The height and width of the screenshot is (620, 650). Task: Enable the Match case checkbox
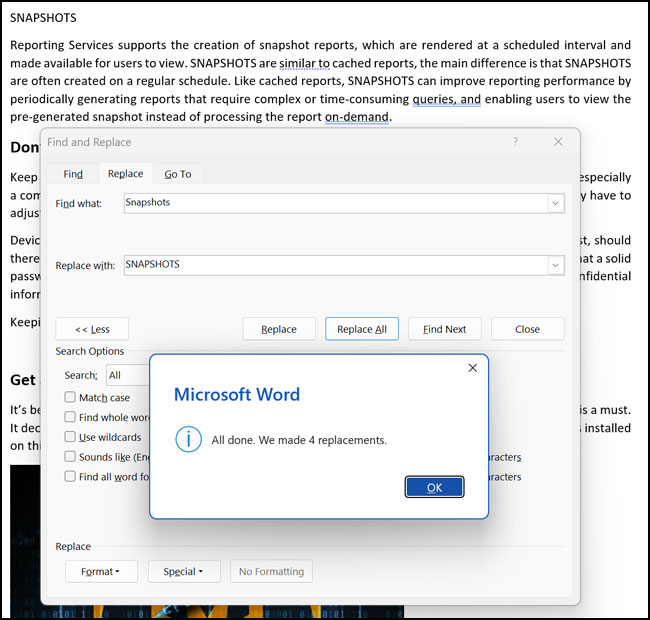click(x=70, y=397)
